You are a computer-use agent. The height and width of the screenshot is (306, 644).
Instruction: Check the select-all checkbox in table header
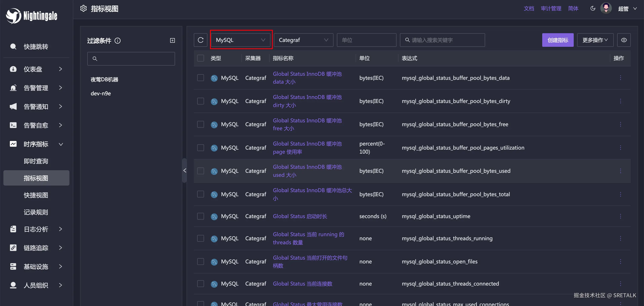[x=200, y=58]
